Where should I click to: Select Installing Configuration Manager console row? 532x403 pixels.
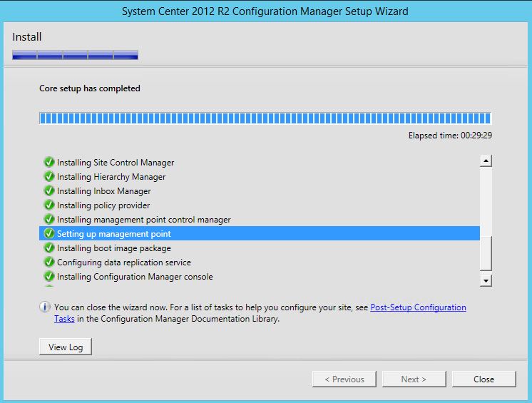(260, 276)
